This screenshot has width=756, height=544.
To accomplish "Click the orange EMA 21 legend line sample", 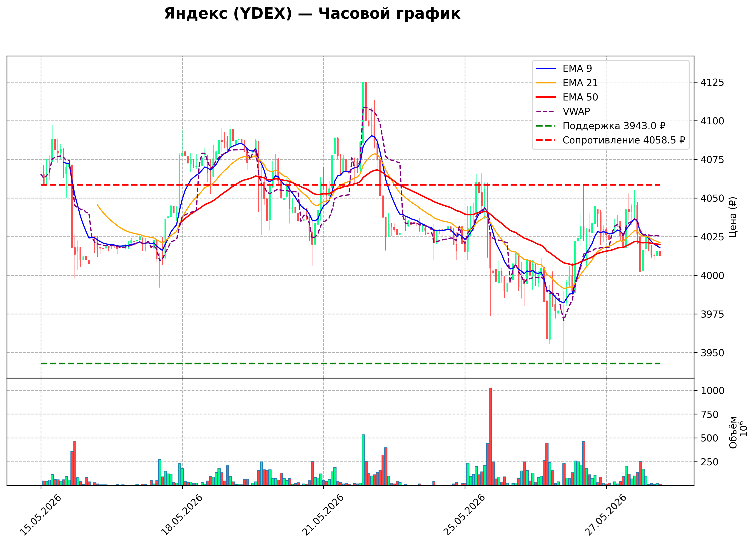I will 546,83.
